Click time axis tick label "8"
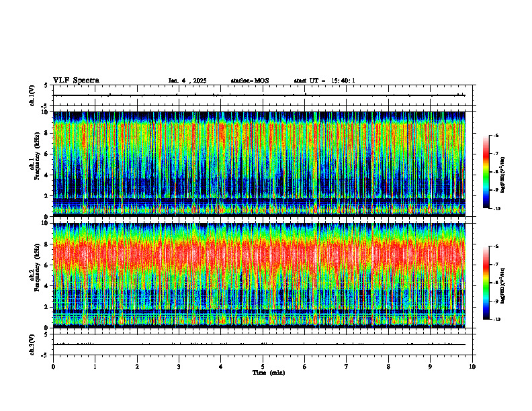The width and height of the screenshot is (532, 411). pos(388,367)
